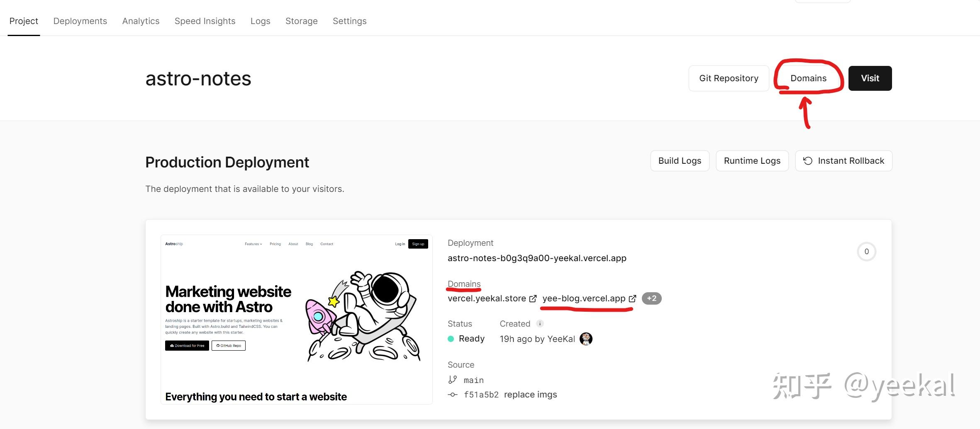Click the commit icon beside f51a5b2
This screenshot has width=980, height=429.
click(x=453, y=395)
